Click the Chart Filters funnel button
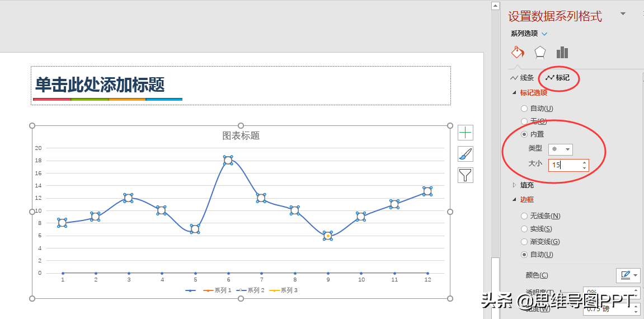Viewport: 644px width, 319px height. (466, 175)
